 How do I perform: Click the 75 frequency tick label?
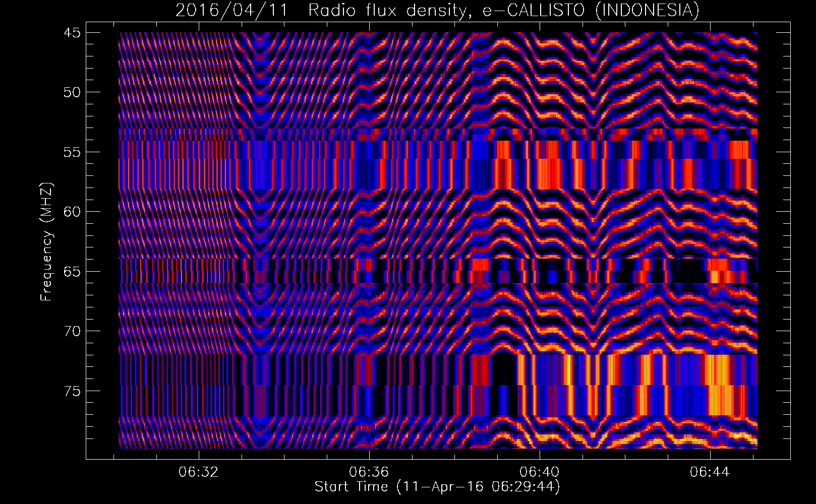point(72,391)
